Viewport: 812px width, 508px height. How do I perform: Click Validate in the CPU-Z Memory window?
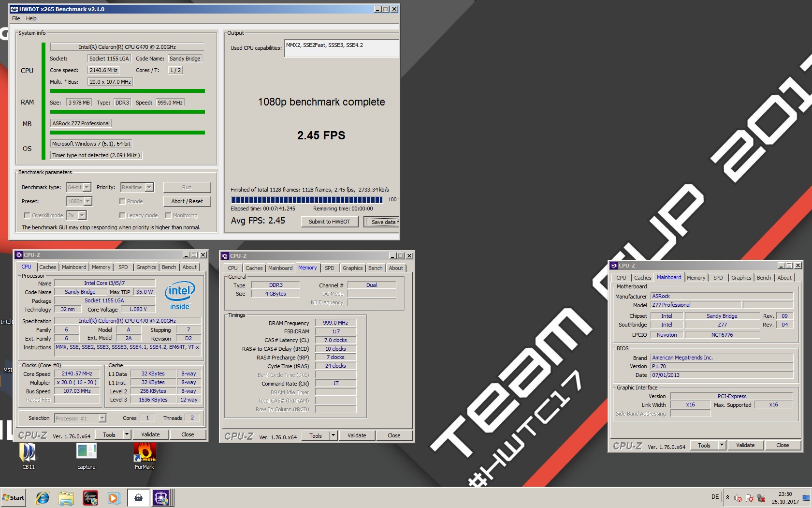point(357,435)
